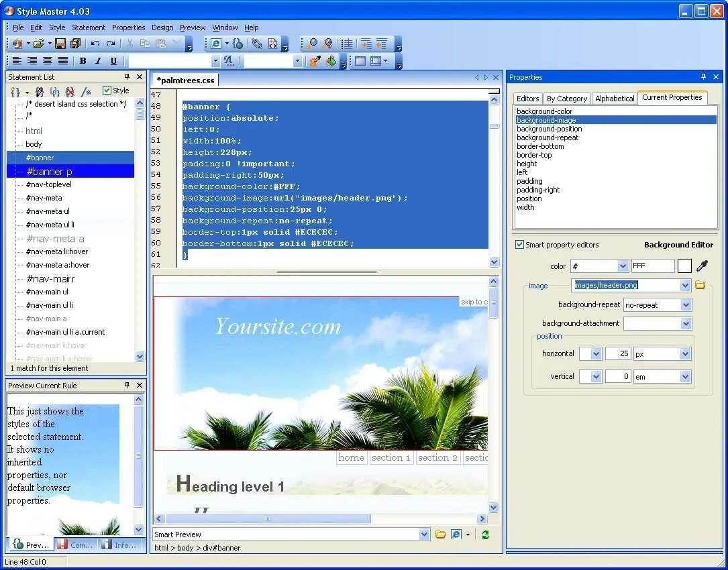Click the outdent icon in toolbar
Image resolution: width=728 pixels, height=570 pixels.
[382, 44]
